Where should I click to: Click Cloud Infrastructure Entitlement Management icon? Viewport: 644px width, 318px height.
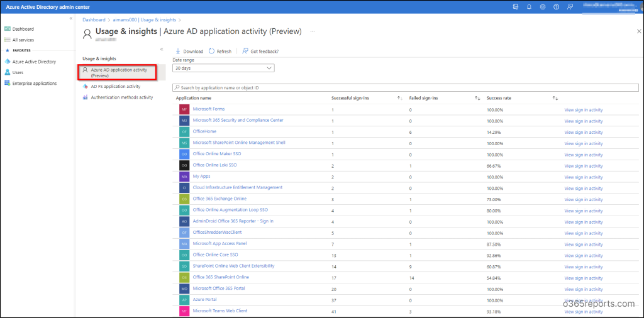click(184, 188)
